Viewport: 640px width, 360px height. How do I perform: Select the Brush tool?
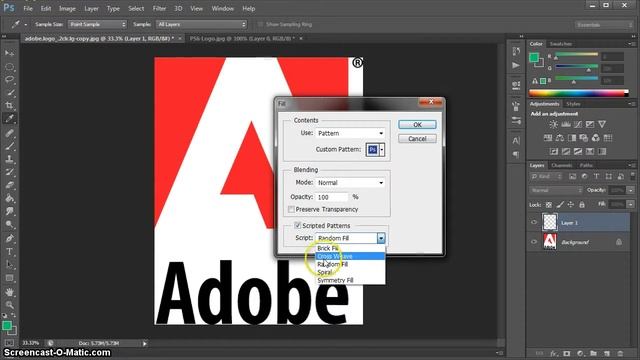click(9, 146)
